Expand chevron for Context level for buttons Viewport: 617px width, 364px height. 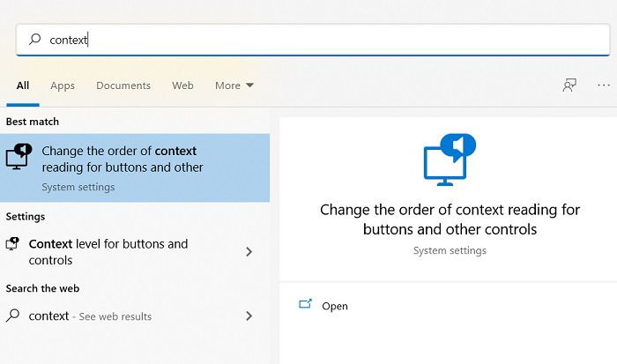(249, 251)
